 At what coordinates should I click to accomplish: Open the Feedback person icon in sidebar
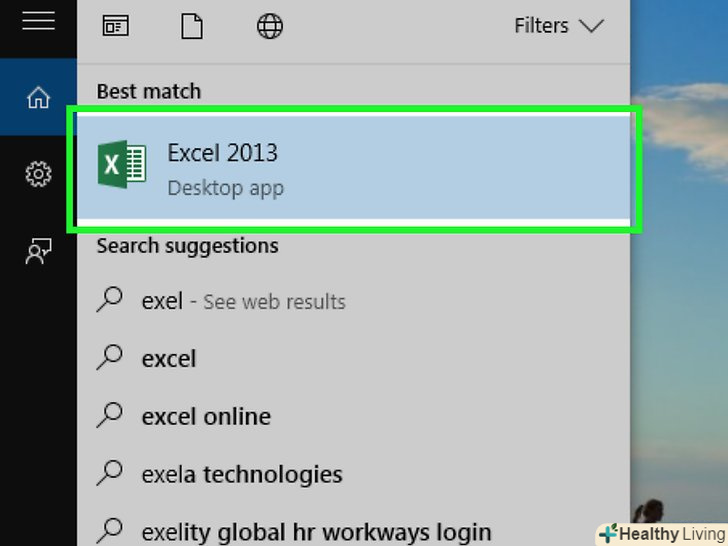coord(38,251)
